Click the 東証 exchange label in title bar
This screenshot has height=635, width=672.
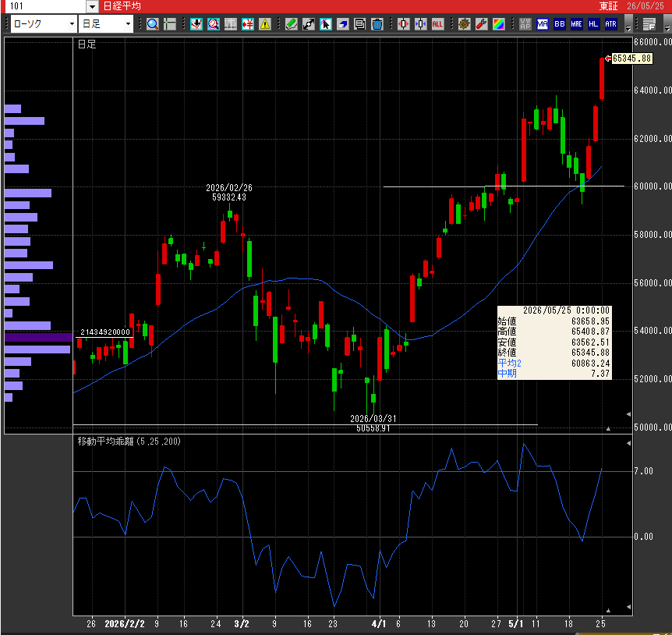pyautogui.click(x=608, y=6)
